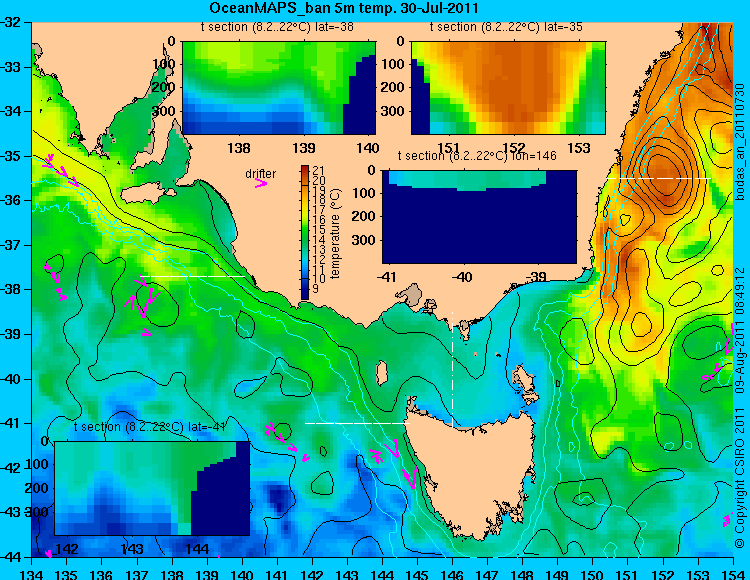This screenshot has height=580, width=750.
Task: Click the 'temperature (°C)' colorbar label
Action: pos(335,233)
